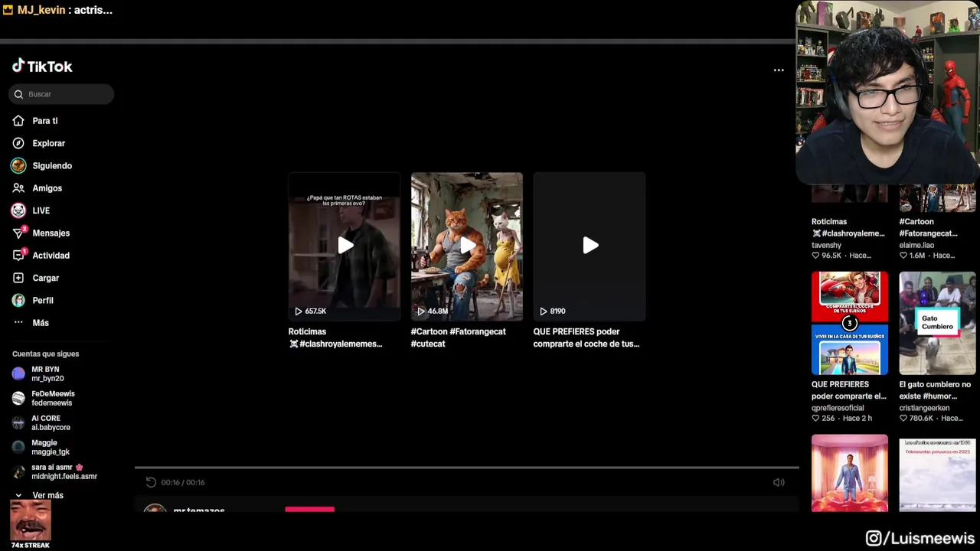Viewport: 980px width, 551px height.
Task: Open the Telenovelas peruanas thumbnail
Action: pyautogui.click(x=938, y=473)
